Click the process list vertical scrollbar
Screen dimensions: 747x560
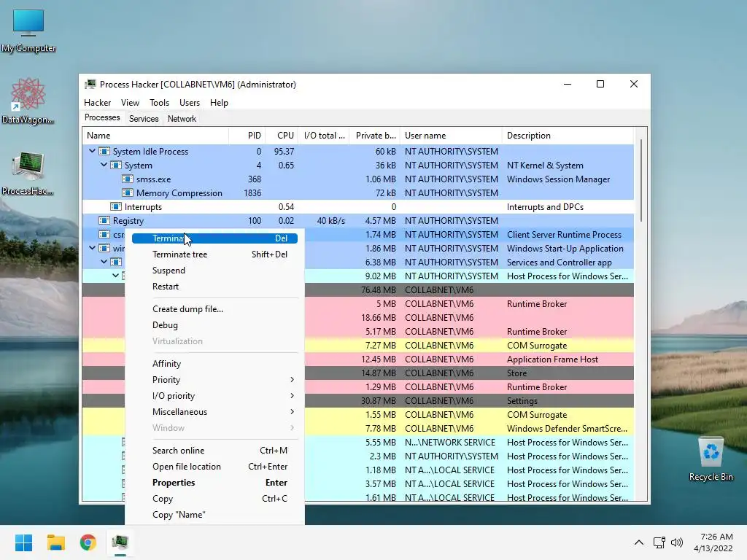tap(641, 181)
